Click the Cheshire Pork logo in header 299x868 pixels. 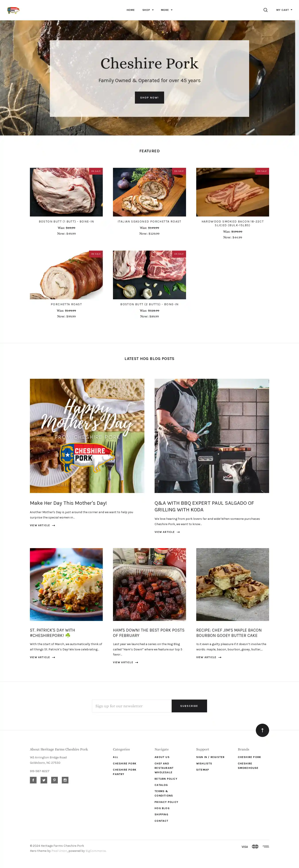tap(14, 10)
